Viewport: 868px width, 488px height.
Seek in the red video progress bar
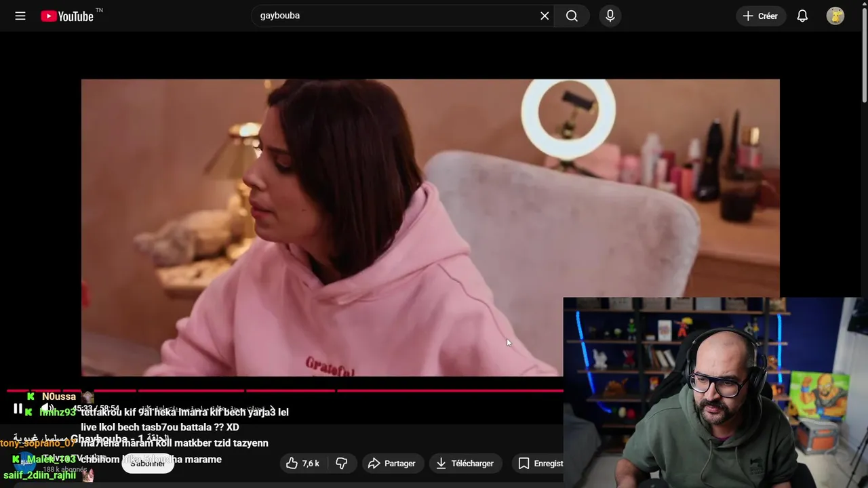285,390
